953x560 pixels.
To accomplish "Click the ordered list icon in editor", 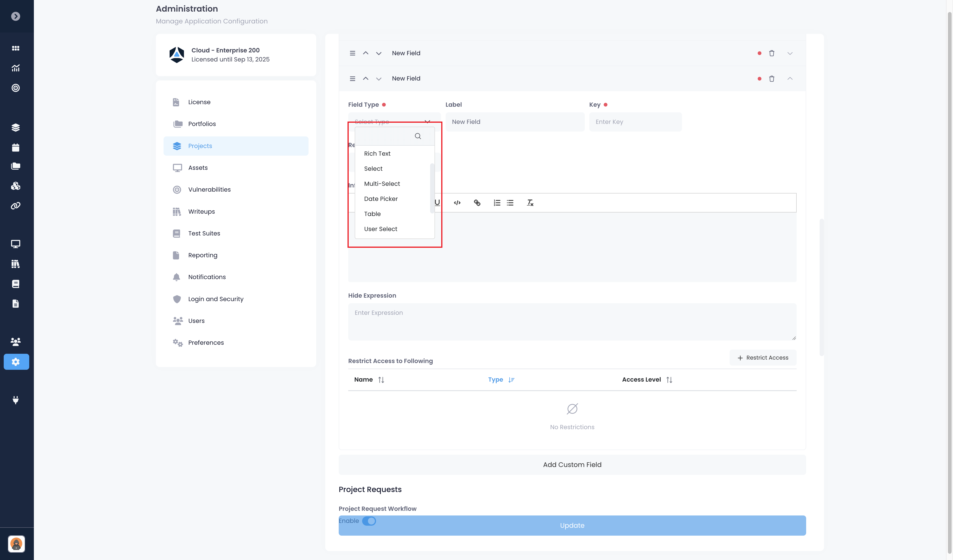I will click(496, 203).
